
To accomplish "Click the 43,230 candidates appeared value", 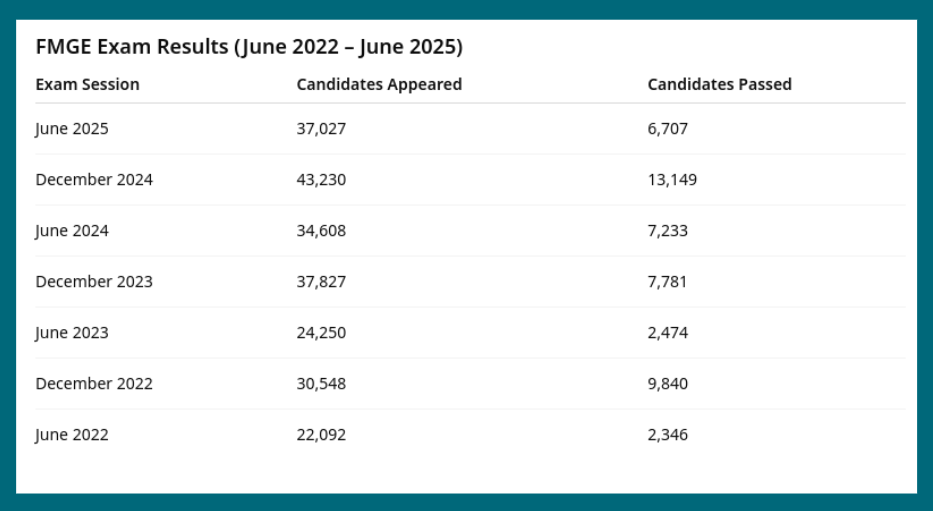I will (x=321, y=180).
